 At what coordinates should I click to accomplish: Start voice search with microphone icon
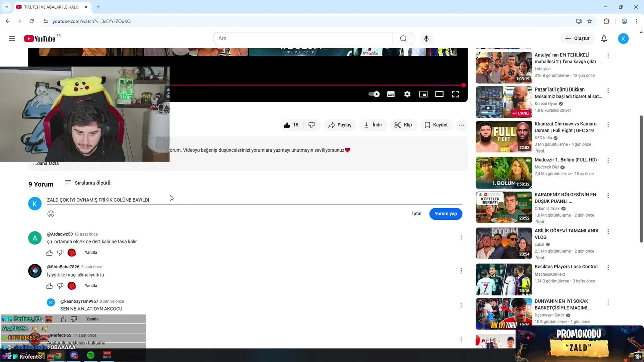click(426, 39)
